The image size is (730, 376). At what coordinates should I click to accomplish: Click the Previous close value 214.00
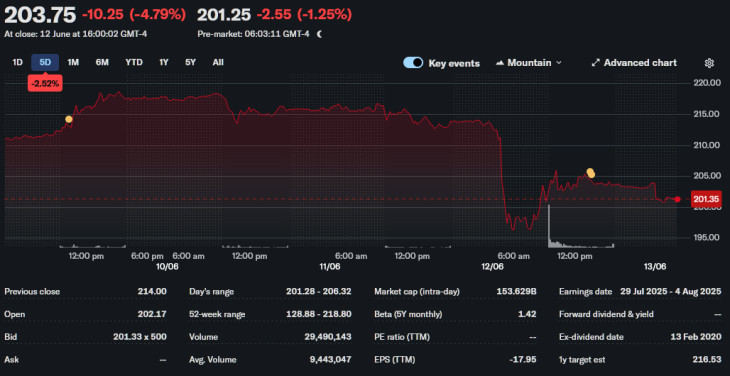152,292
